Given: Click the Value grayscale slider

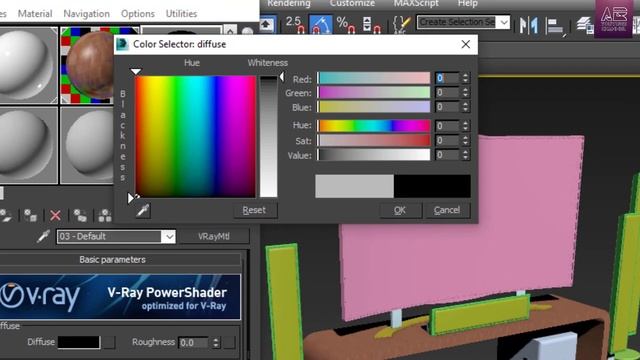Looking at the screenshot, I should pos(373,154).
